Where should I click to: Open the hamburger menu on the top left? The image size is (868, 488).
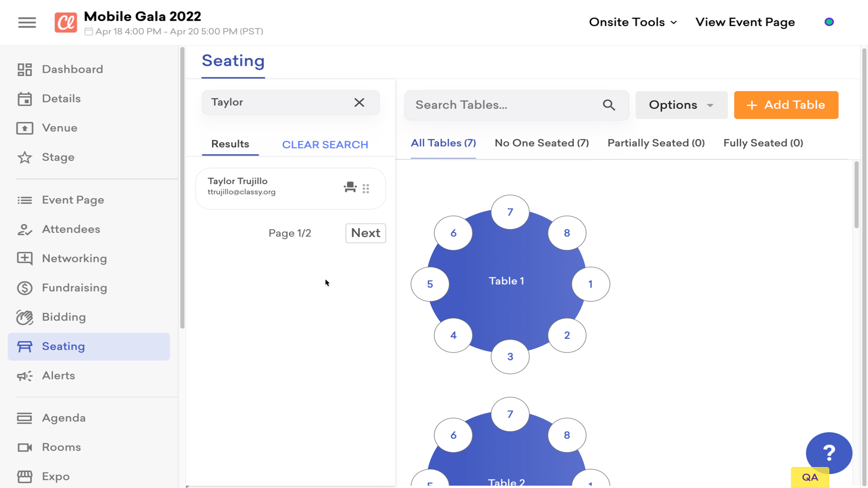pos(27,22)
